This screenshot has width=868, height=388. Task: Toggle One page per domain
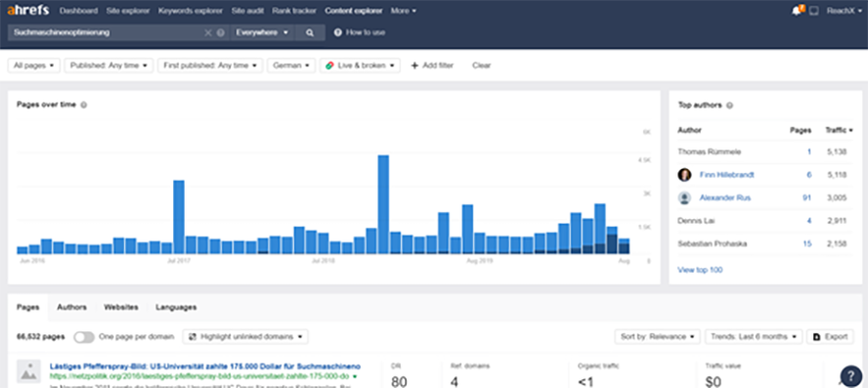click(x=84, y=336)
